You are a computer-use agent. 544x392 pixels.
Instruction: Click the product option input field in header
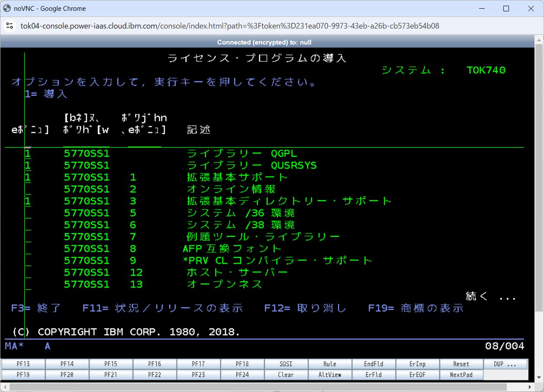coord(145,142)
